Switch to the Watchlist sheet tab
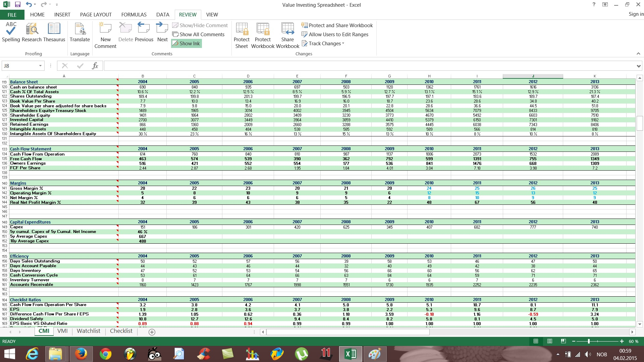The image size is (644, 362). (x=89, y=331)
